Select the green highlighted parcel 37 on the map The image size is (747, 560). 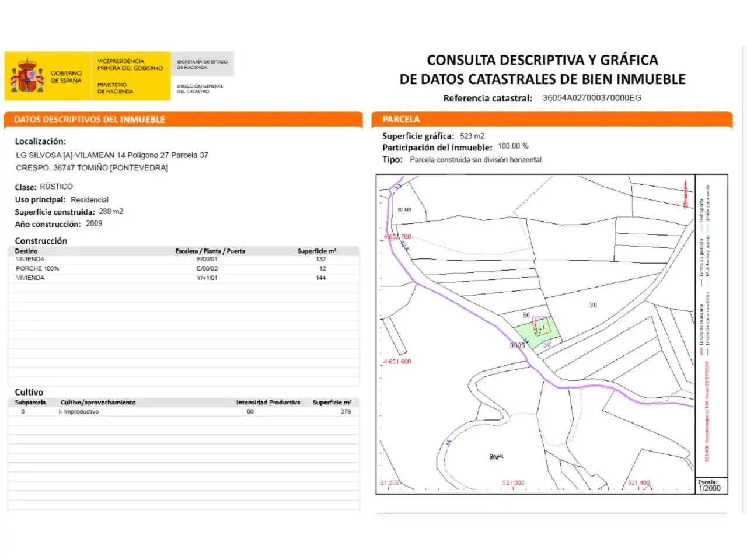(537, 332)
